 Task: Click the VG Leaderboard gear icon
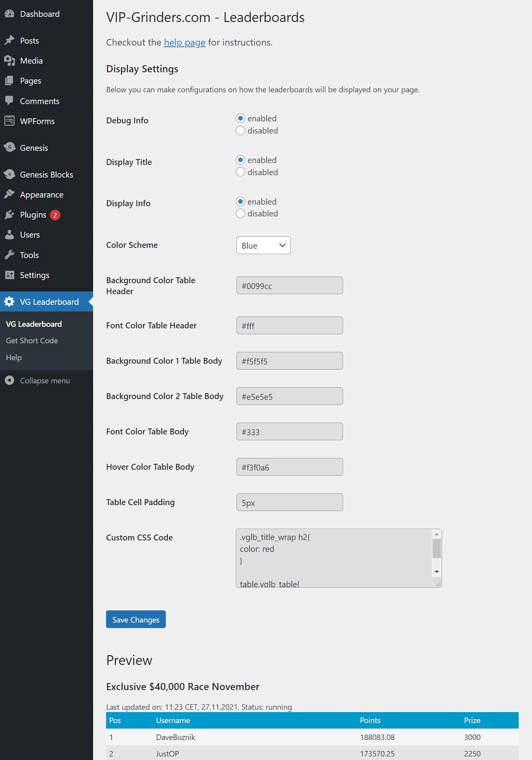click(9, 302)
